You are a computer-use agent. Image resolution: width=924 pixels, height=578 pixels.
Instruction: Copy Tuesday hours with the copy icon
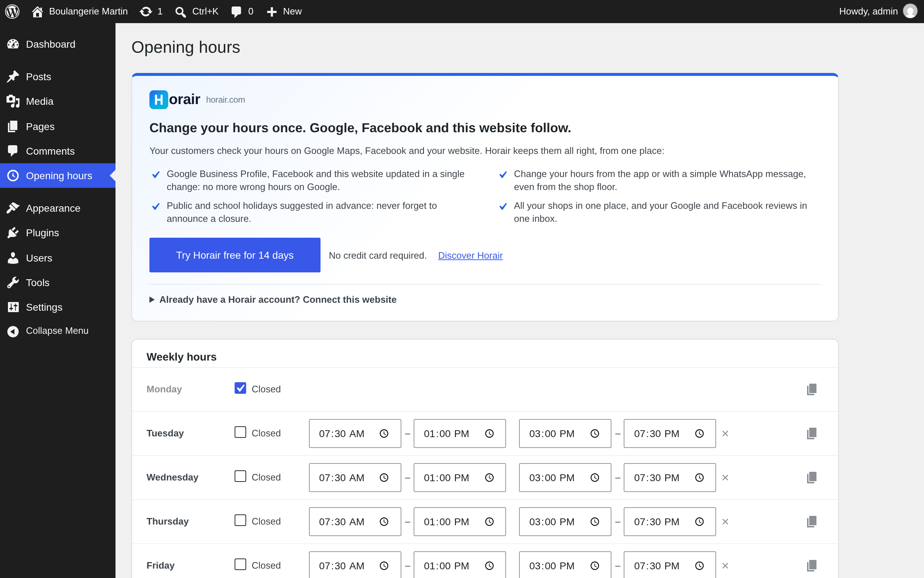pyautogui.click(x=812, y=433)
